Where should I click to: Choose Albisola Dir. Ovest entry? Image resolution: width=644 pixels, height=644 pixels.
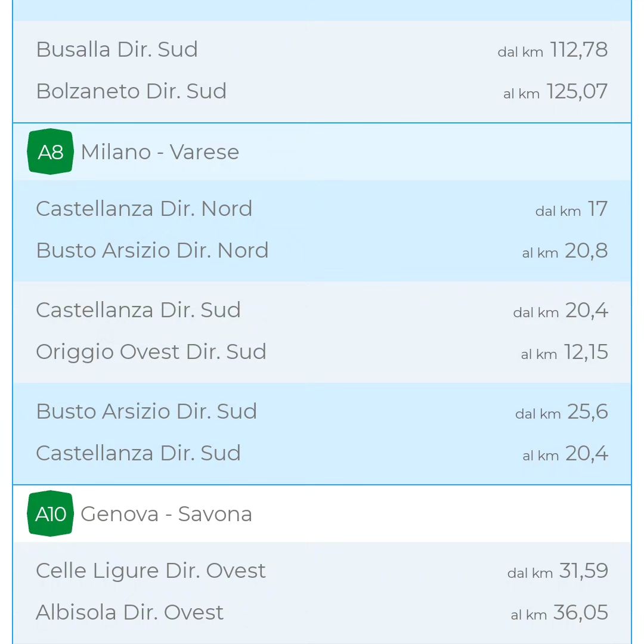coord(130,612)
